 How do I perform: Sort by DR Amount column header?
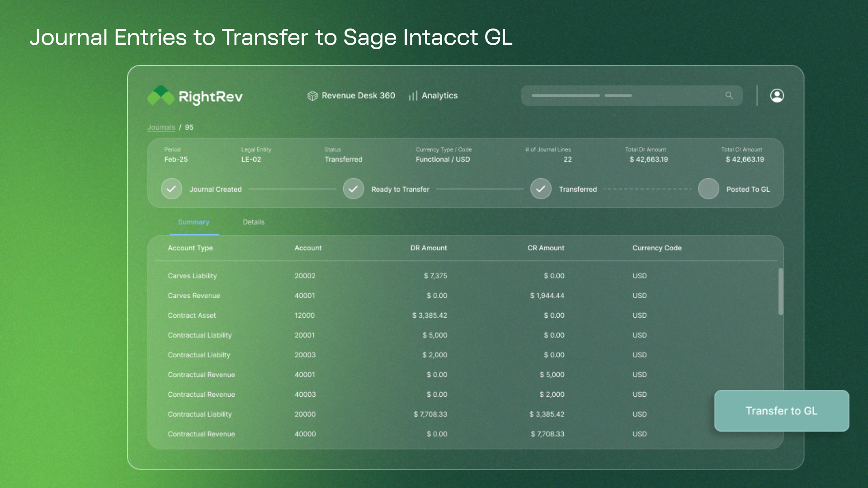coord(428,248)
